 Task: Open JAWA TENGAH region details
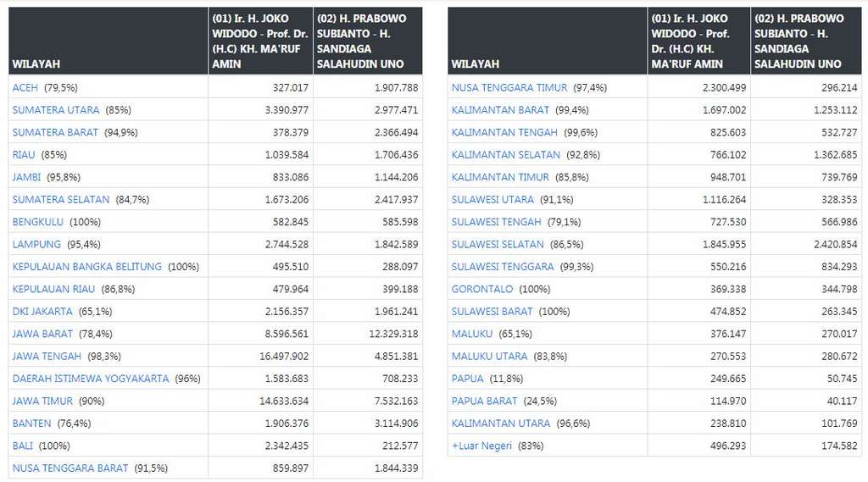click(x=47, y=356)
